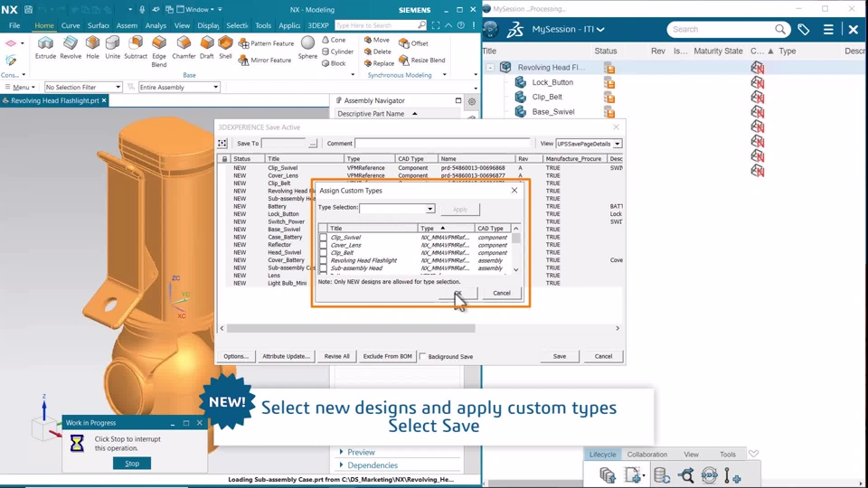Open the UPSSavePageDetails View dropdown

point(618,144)
